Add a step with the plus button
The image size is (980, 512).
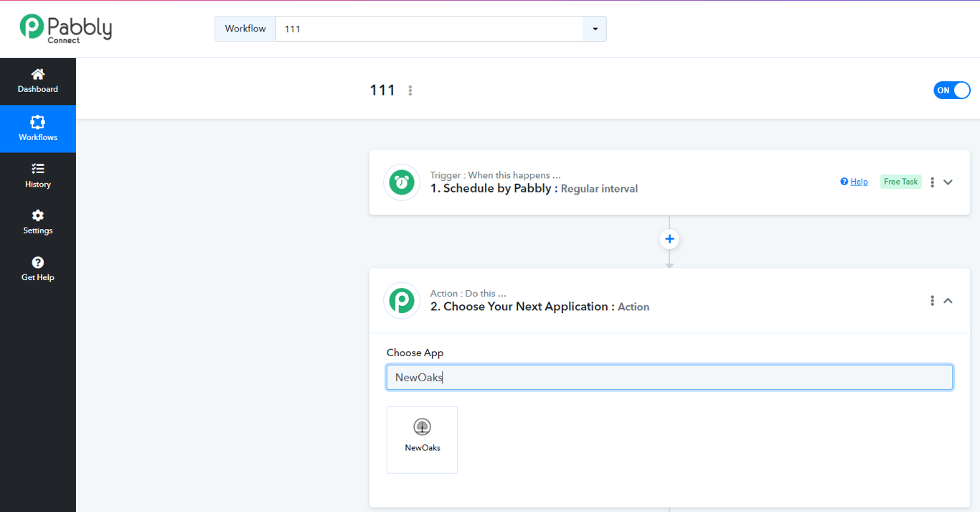point(669,239)
